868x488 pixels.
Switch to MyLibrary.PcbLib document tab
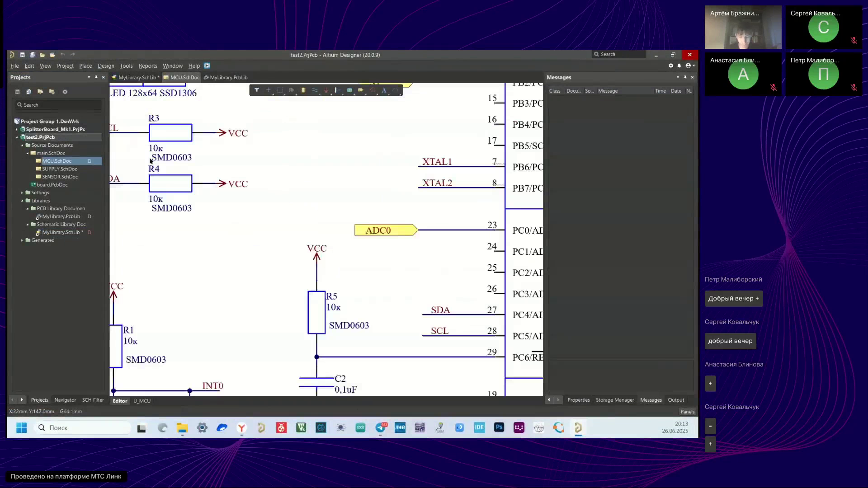228,77
